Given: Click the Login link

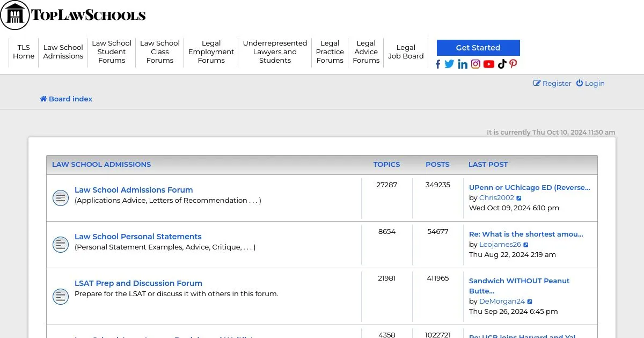Looking at the screenshot, I should 590,83.
